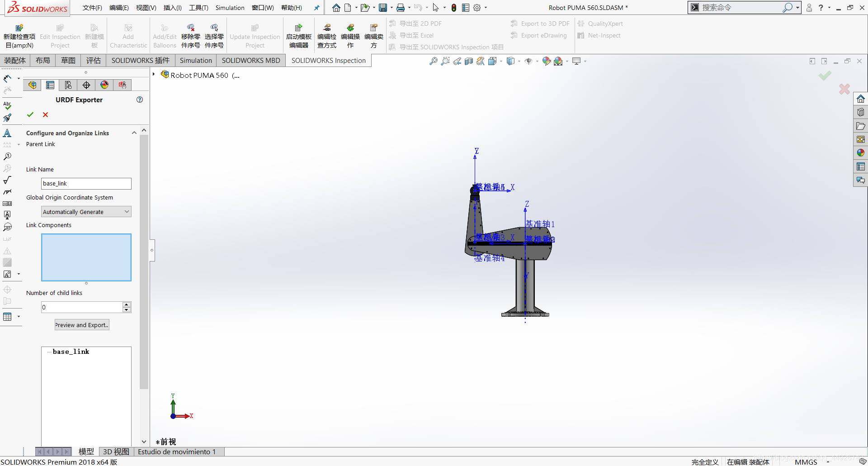
Task: Select the Datum Feature tool
Action: point(7,215)
